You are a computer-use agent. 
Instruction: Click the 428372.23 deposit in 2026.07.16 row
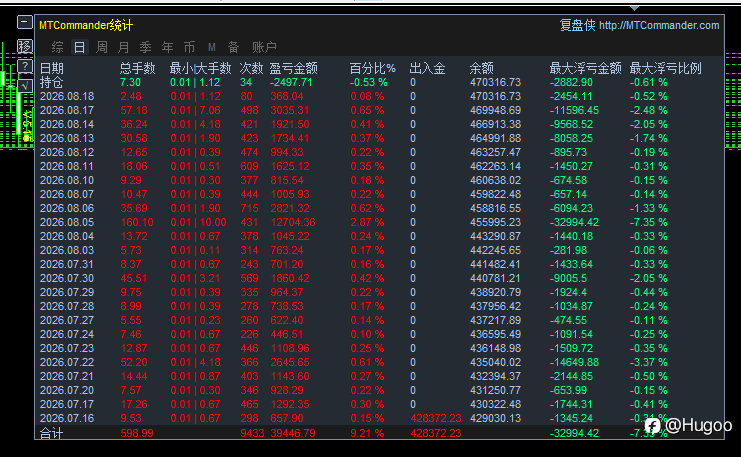click(x=436, y=418)
